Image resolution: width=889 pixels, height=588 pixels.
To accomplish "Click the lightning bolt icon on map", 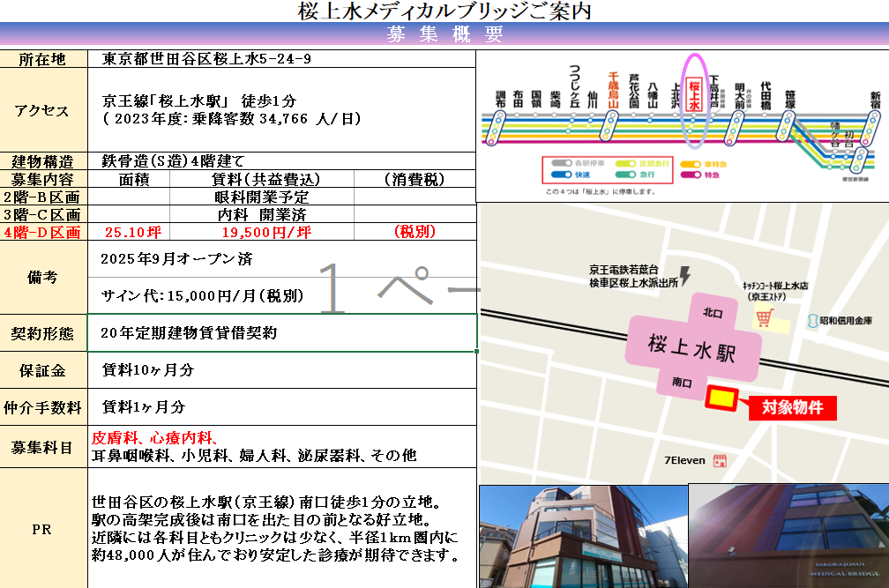I will coord(685,275).
